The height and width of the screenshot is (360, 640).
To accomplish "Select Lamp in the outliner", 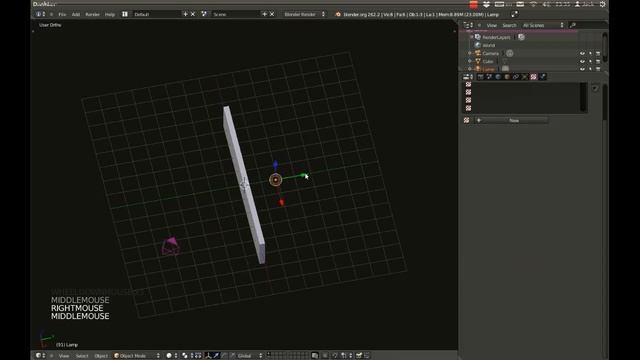I will [489, 69].
